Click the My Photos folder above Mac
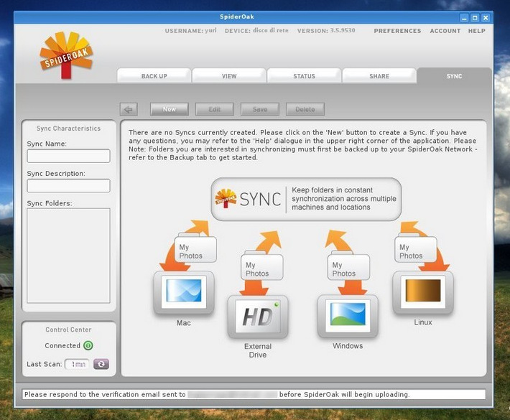This screenshot has width=510, height=420. point(195,249)
